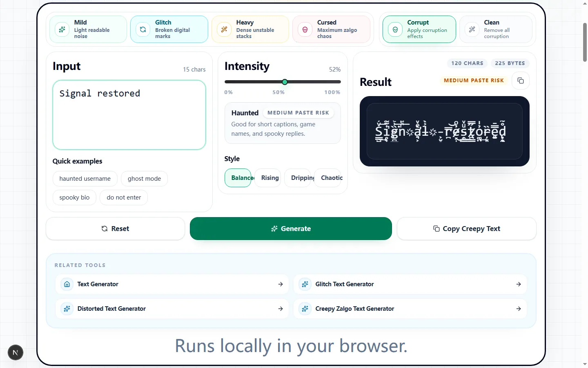Viewport: 588px width, 368px height.
Task: Click the arrow on Distorted Text Generator row
Action: (281, 309)
